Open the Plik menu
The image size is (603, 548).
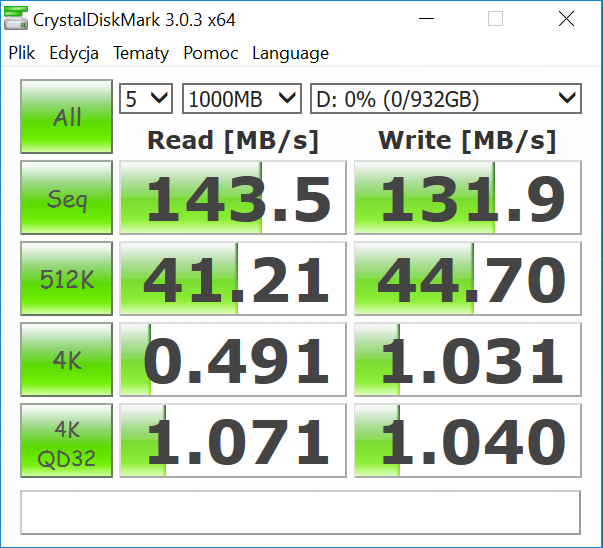click(22, 53)
